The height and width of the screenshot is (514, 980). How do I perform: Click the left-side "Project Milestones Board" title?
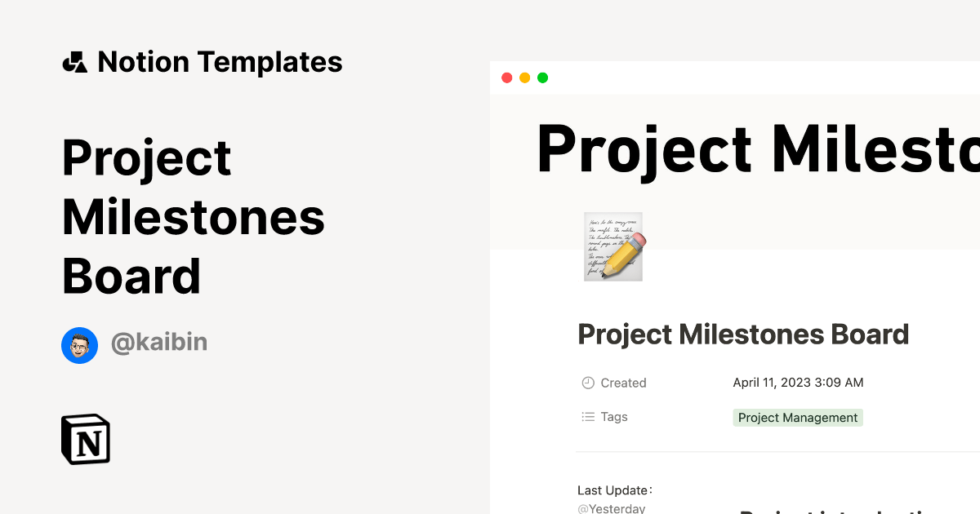194,217
